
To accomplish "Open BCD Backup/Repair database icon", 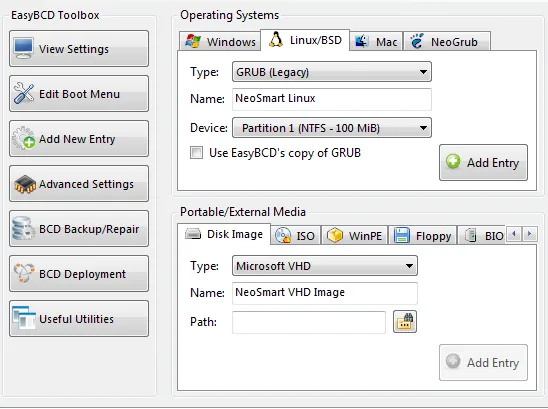I will pyautogui.click(x=23, y=228).
